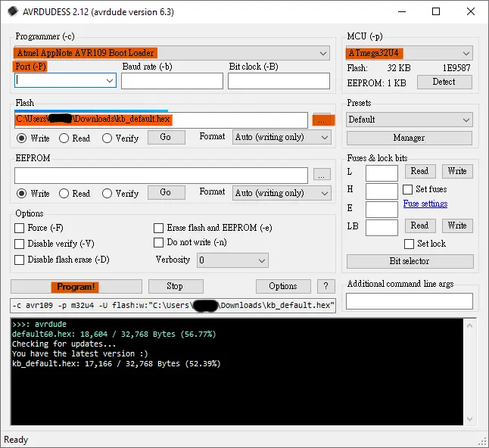Click the Stop button

[176, 287]
